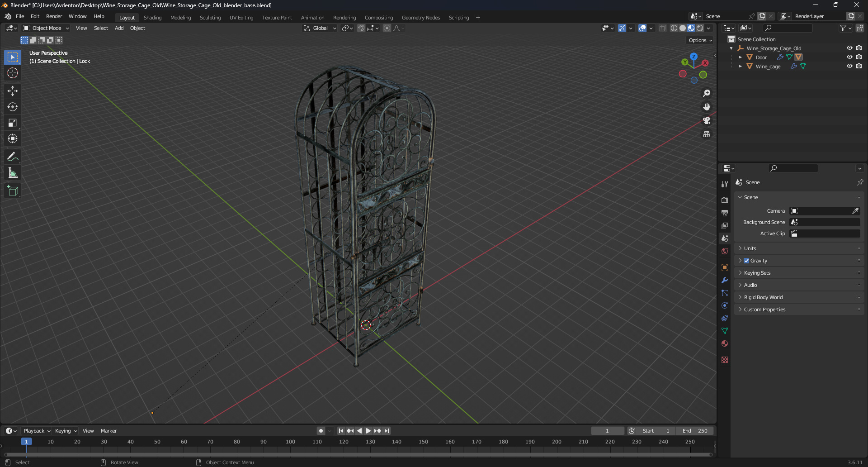Viewport: 868px width, 467px height.
Task: Open the Object properties tab
Action: point(725,267)
